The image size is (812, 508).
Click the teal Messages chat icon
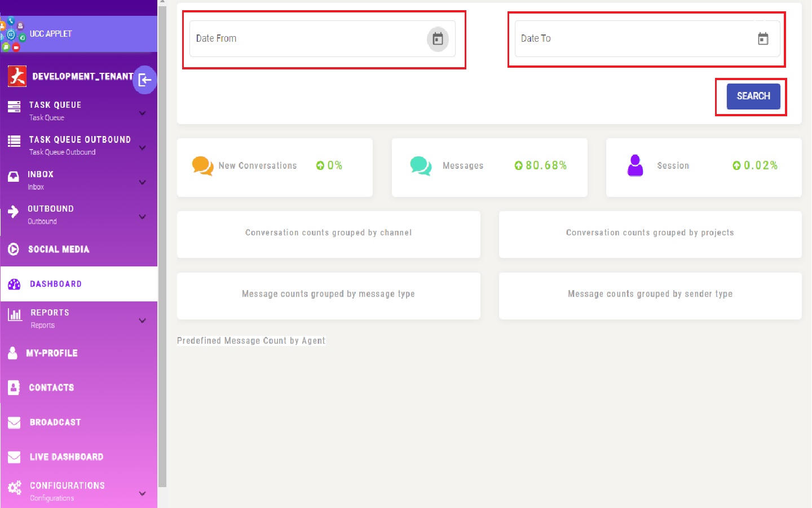(x=421, y=166)
